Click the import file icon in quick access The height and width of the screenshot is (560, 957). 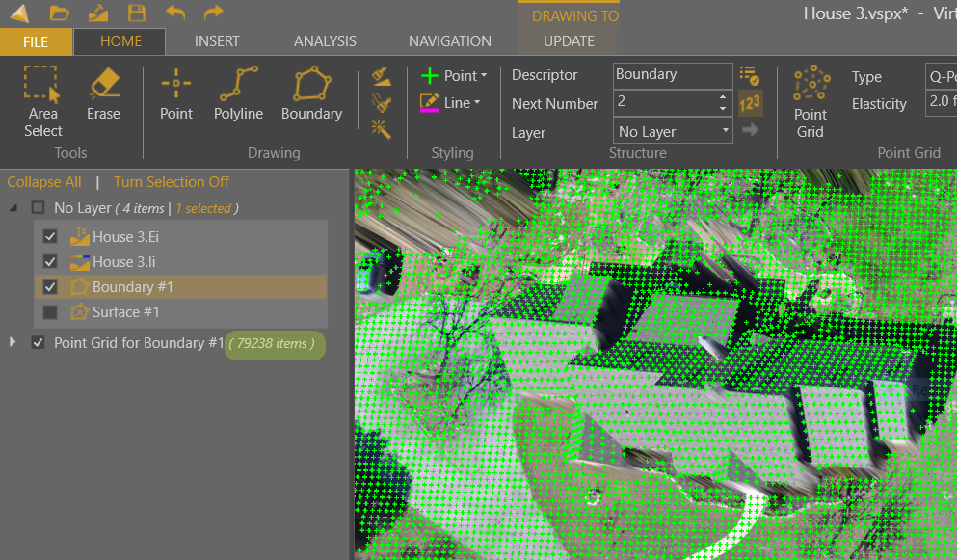98,13
